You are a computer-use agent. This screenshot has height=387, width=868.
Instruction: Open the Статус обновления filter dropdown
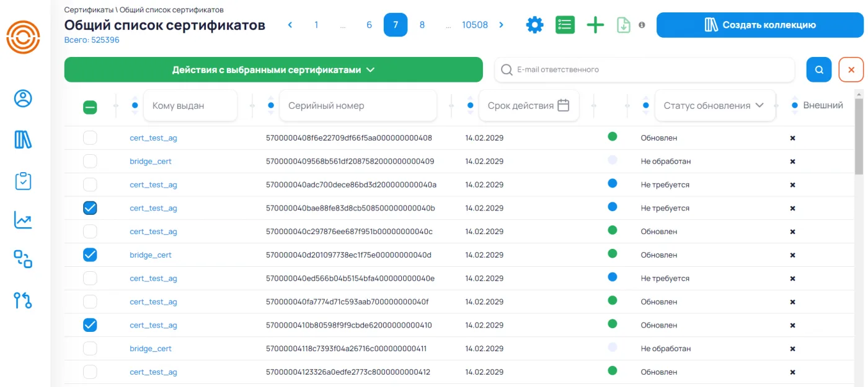(715, 105)
